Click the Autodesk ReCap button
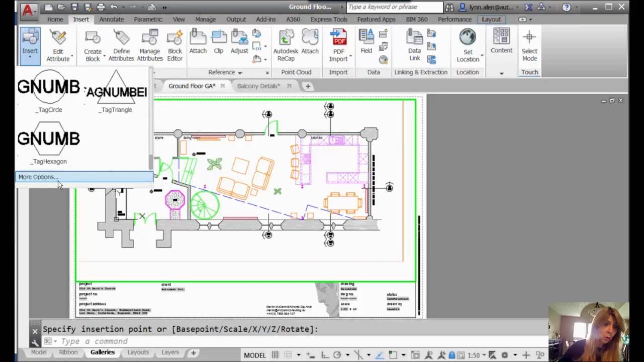This screenshot has width=644, height=362. coord(286,45)
